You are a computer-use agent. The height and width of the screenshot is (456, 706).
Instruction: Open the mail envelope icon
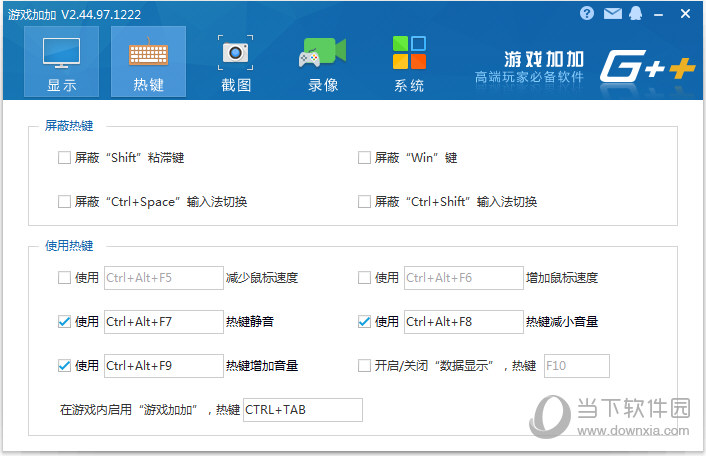coord(612,14)
